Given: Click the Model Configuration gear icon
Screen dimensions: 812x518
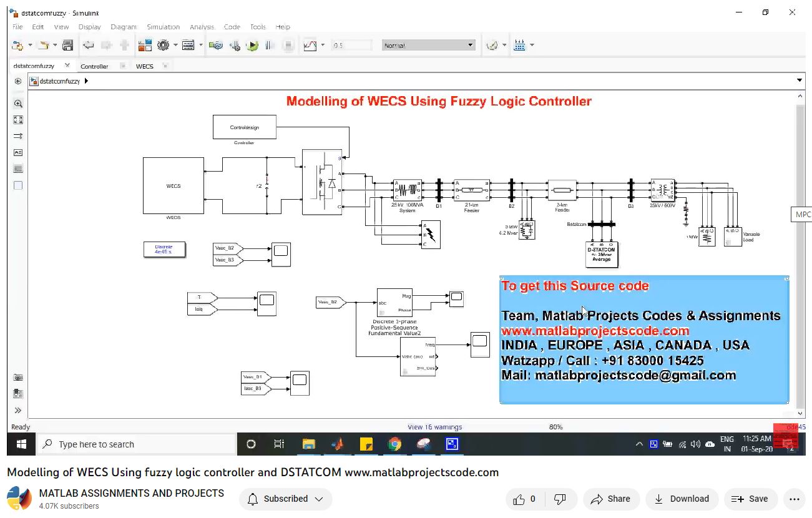Looking at the screenshot, I should 164,46.
